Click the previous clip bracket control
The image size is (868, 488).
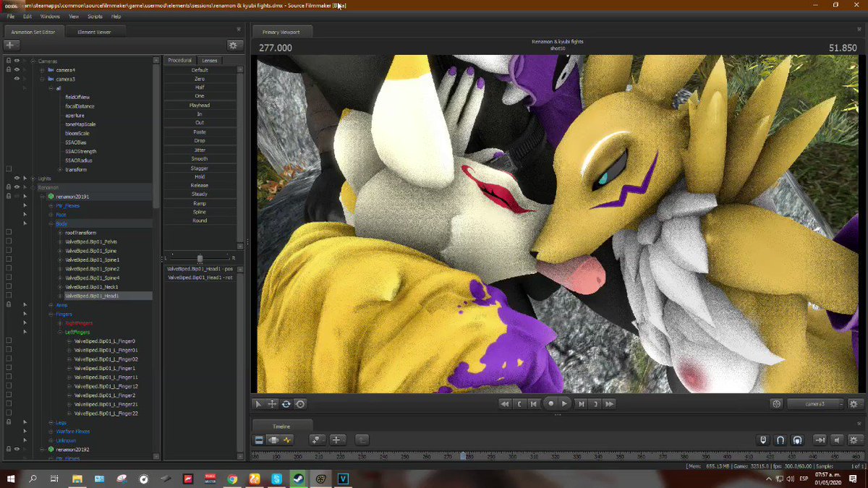(x=519, y=404)
